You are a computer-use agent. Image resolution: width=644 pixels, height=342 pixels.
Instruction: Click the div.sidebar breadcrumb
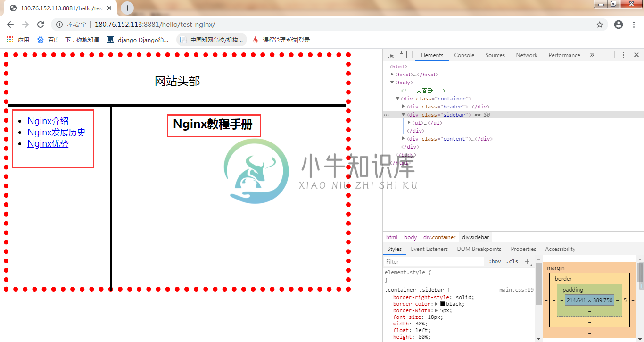point(475,237)
